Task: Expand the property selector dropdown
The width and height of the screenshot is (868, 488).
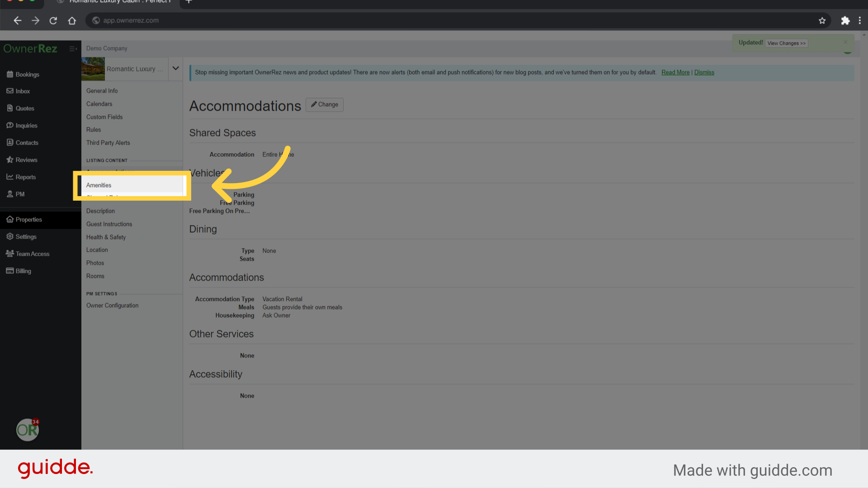Action: 175,69
